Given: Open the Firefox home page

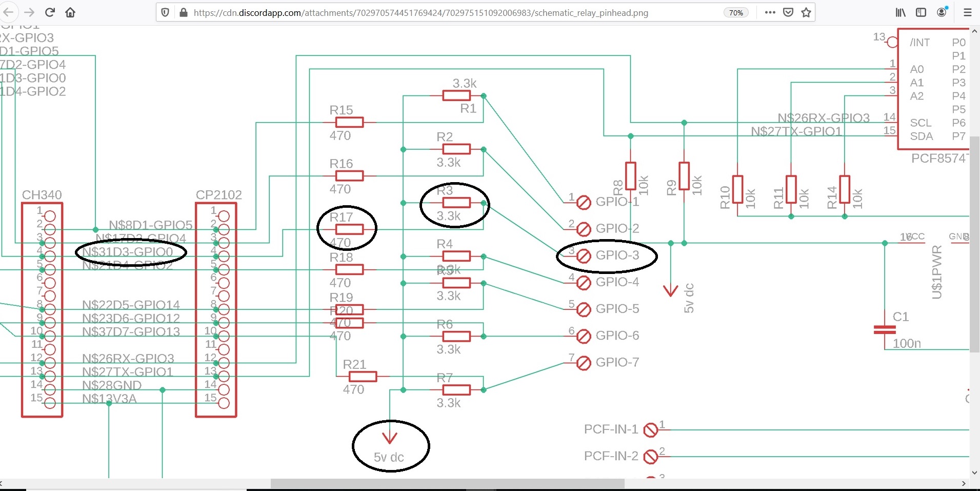Looking at the screenshot, I should (70, 12).
